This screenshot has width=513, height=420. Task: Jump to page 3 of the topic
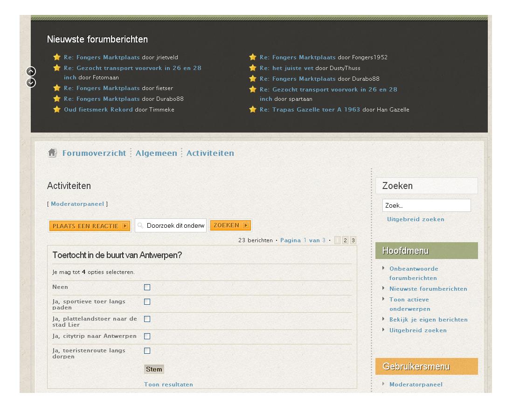[353, 240]
